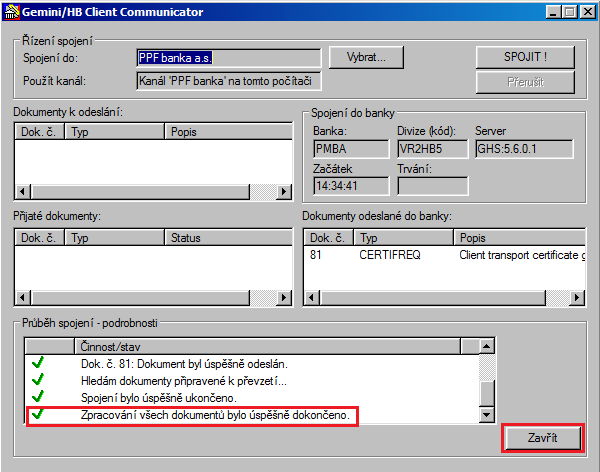Click the Divize field showing VR2HB5
The width and height of the screenshot is (600, 472).
pos(432,149)
